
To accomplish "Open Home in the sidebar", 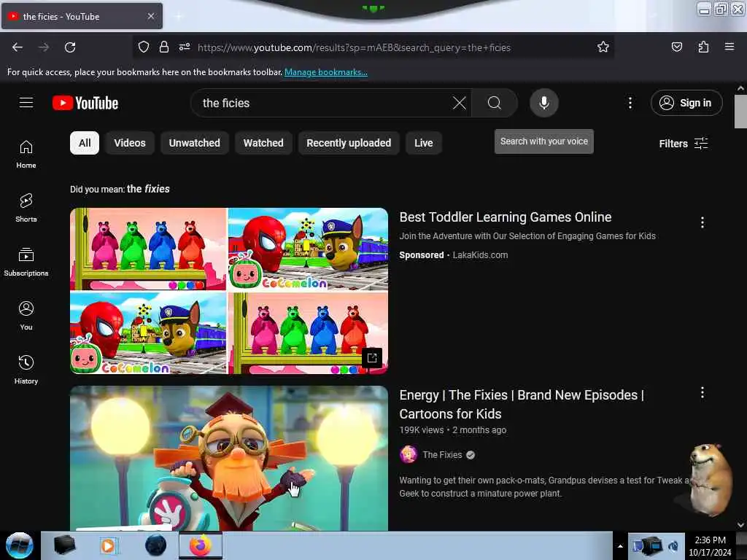I will point(26,154).
